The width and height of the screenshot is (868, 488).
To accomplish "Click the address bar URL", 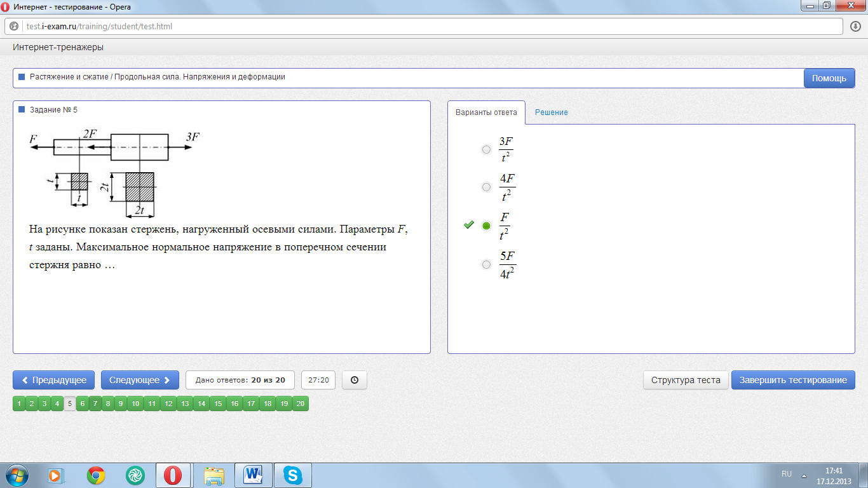I will pos(99,27).
